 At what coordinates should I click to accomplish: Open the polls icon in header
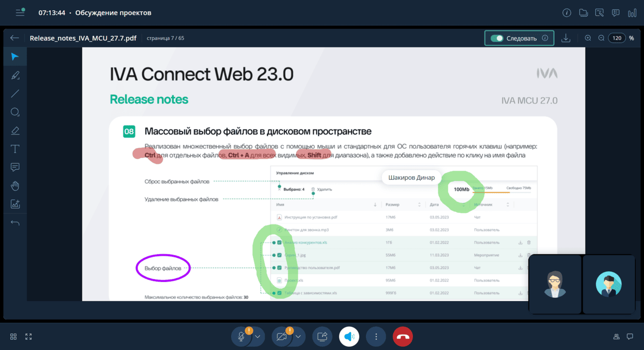pos(615,13)
